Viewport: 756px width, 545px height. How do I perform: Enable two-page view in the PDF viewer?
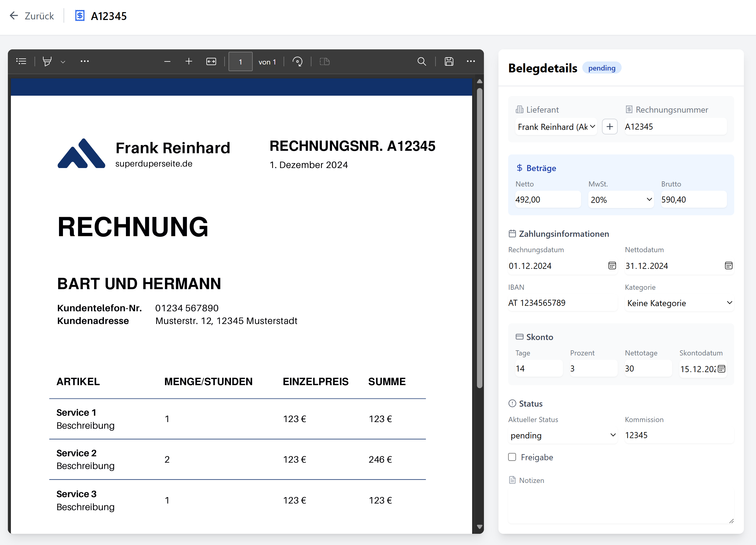pyautogui.click(x=324, y=61)
